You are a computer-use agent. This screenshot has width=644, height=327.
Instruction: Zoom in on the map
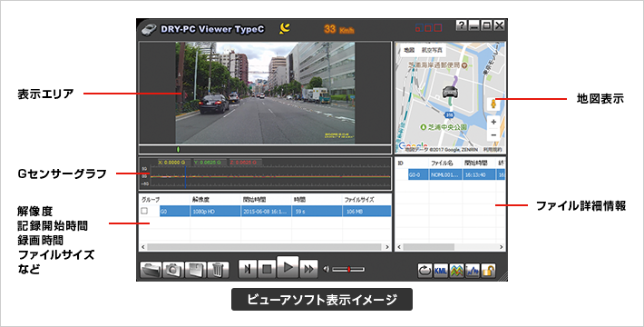(x=493, y=122)
